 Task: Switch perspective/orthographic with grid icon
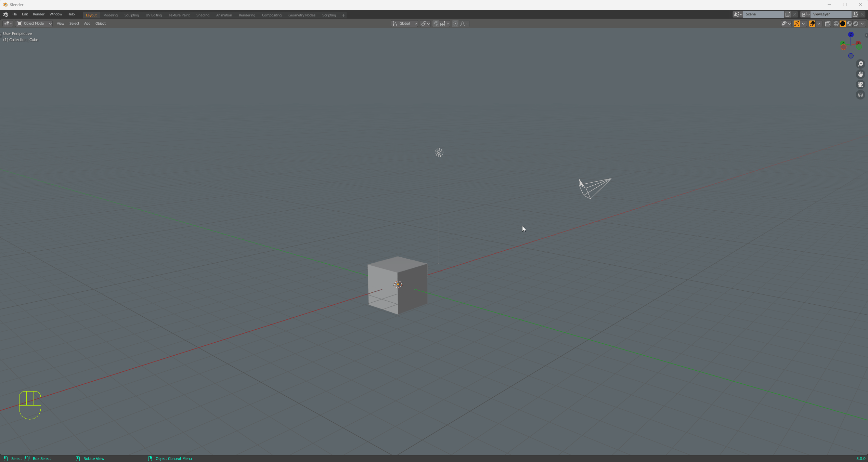[x=860, y=95]
